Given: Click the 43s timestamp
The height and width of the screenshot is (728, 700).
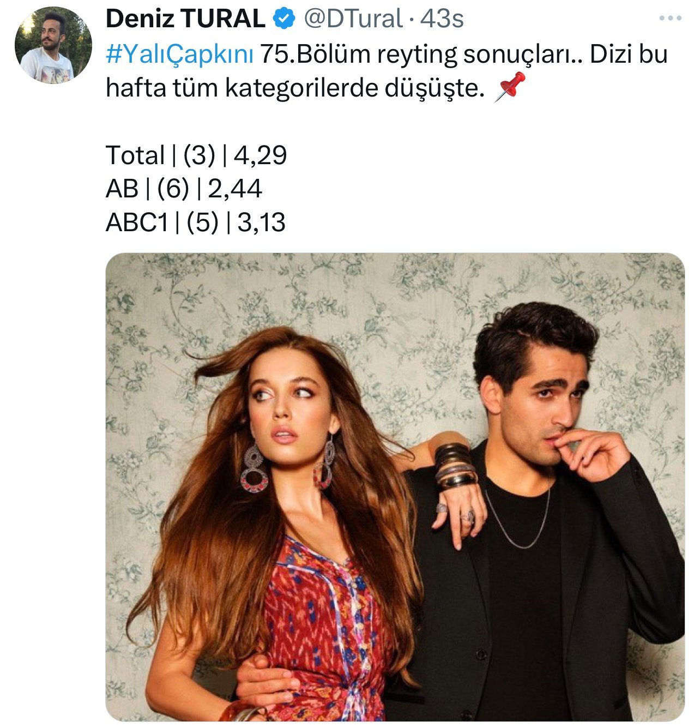Looking at the screenshot, I should (x=442, y=19).
